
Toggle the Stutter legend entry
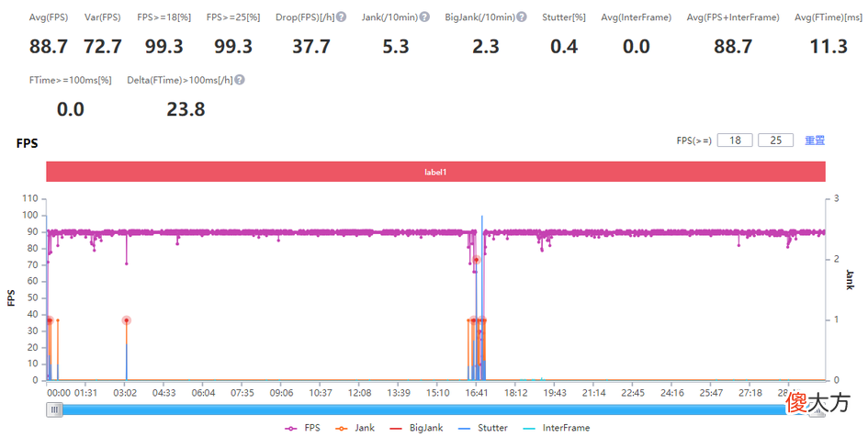[x=483, y=428]
